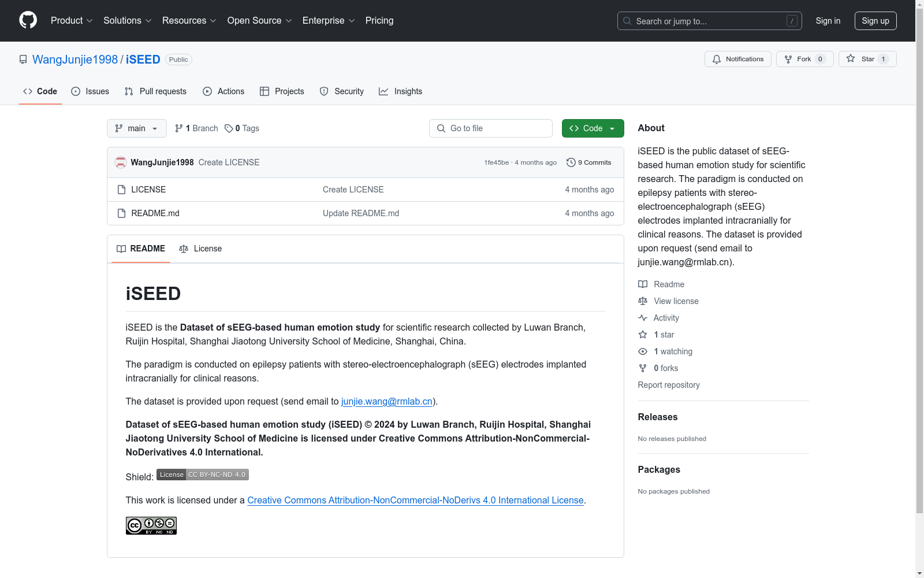Click the junjie.wang@rmlab.cn email link
Screen dimensions: 924x578
pos(387,401)
